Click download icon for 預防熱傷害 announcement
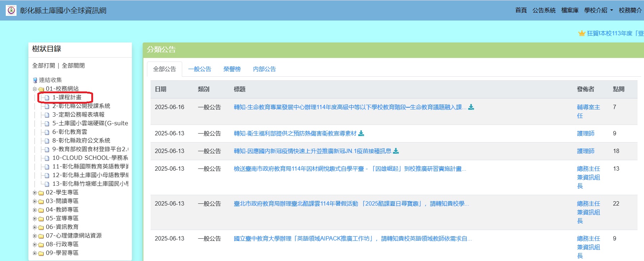 pos(361,134)
